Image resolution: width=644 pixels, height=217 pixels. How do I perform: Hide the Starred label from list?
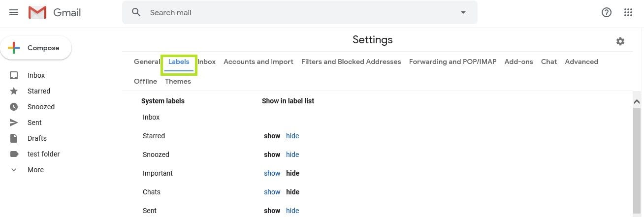click(x=292, y=136)
